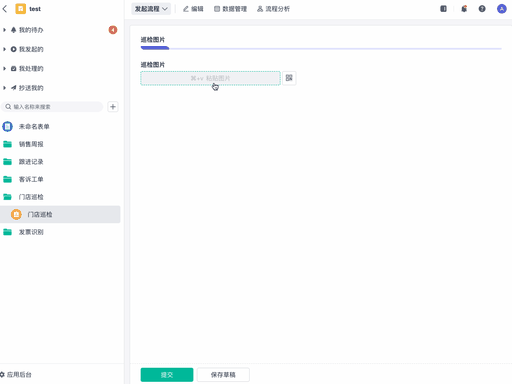
Task: Add a new item with plus button
Action: (x=113, y=107)
